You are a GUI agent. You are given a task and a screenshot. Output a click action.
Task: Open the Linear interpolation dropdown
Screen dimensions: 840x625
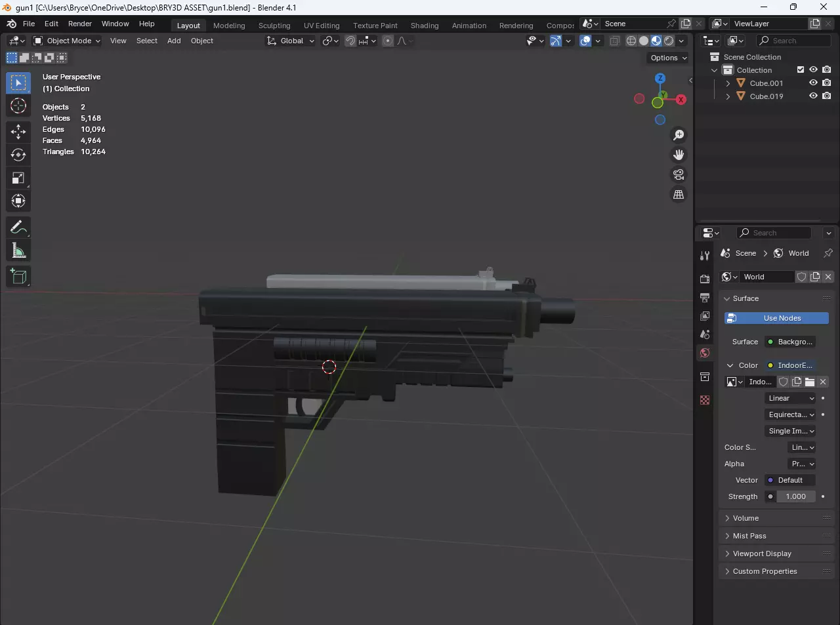click(x=791, y=398)
